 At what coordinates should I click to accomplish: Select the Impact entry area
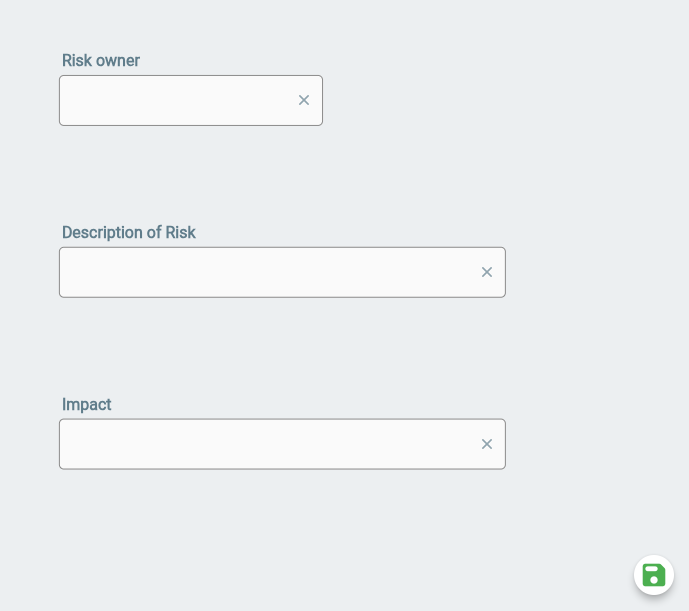pyautogui.click(x=265, y=444)
